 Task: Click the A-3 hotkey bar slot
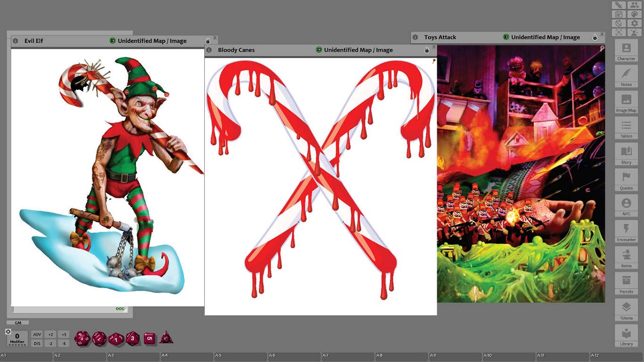coord(133,356)
